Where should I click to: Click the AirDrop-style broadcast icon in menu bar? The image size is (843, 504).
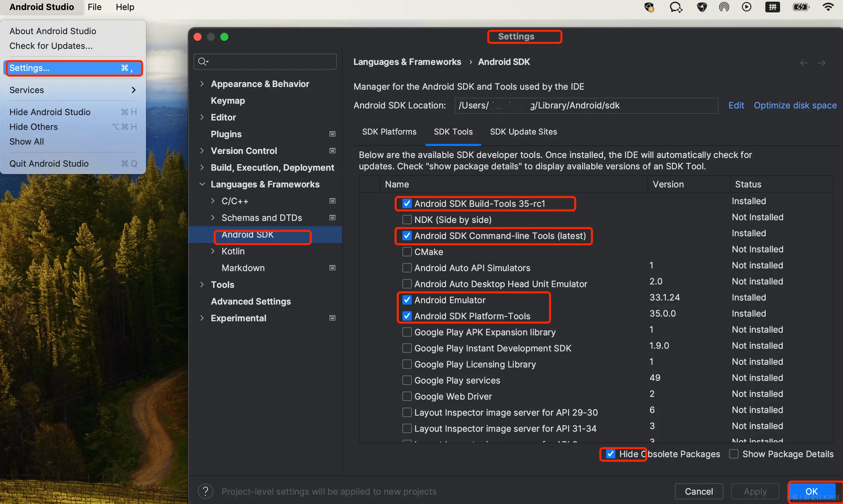tap(724, 7)
